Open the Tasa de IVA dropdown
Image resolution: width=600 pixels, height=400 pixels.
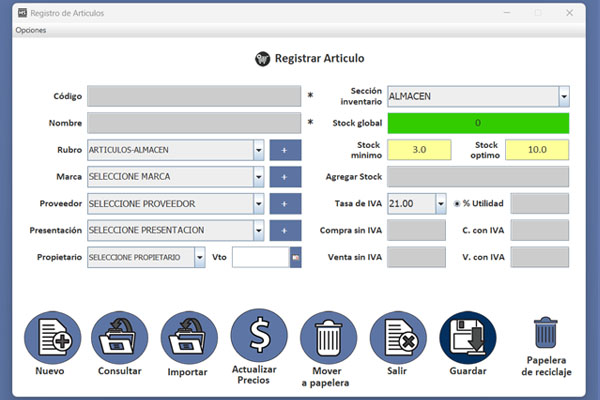(441, 204)
